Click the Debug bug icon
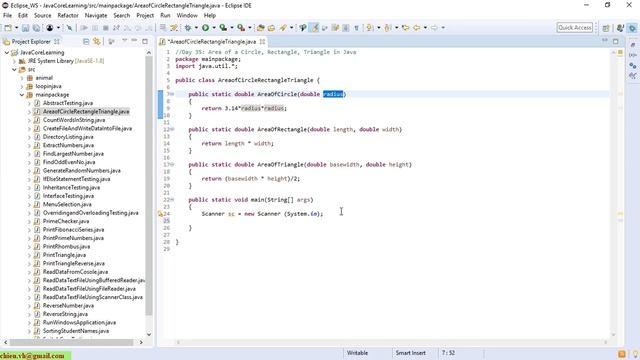 [x=188, y=28]
